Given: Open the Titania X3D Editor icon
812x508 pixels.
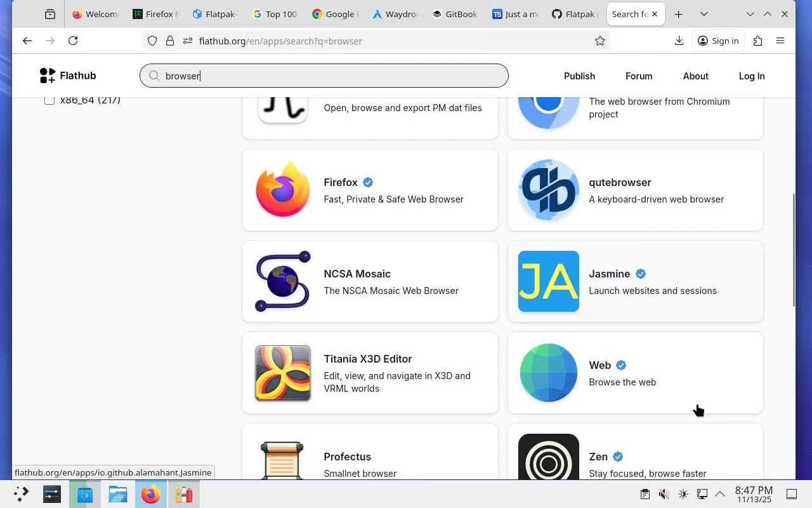Looking at the screenshot, I should point(283,373).
